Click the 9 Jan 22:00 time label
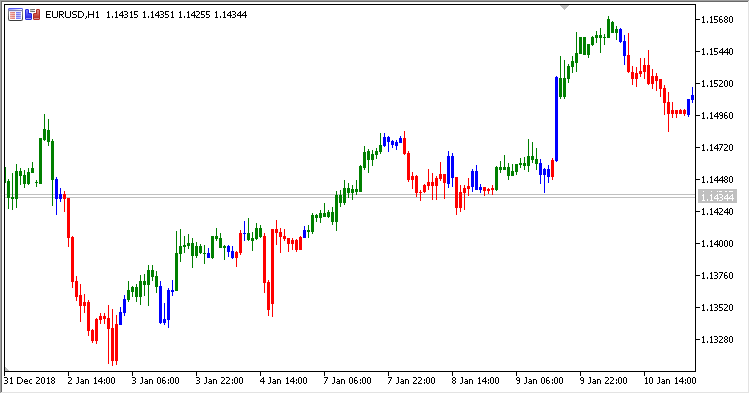Screen dimensions: 750x394 tap(604, 381)
